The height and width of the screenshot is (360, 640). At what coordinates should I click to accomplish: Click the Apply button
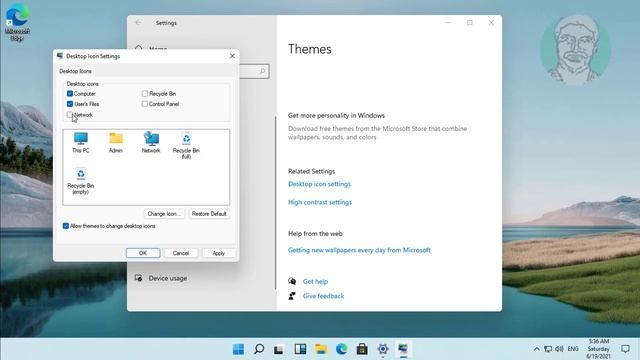coord(219,253)
